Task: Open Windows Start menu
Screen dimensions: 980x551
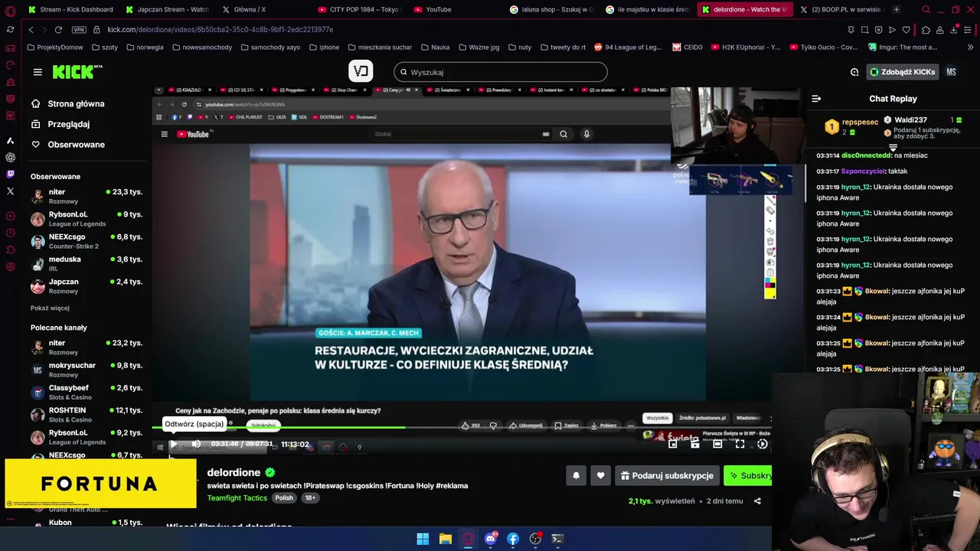Action: pyautogui.click(x=423, y=539)
